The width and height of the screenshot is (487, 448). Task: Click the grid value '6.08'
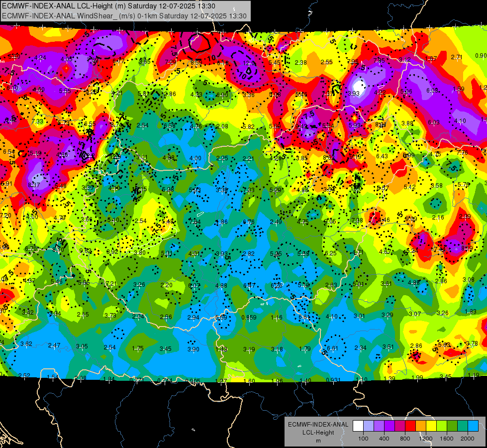432,91
